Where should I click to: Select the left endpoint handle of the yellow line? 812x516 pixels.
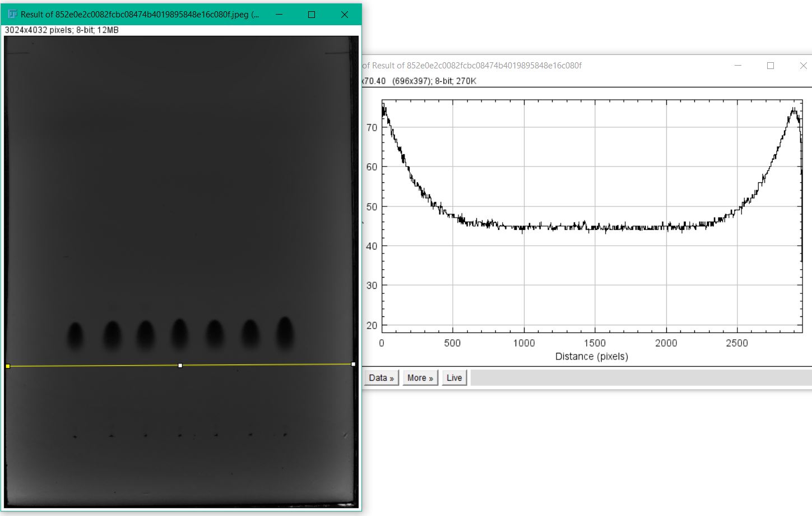point(8,365)
